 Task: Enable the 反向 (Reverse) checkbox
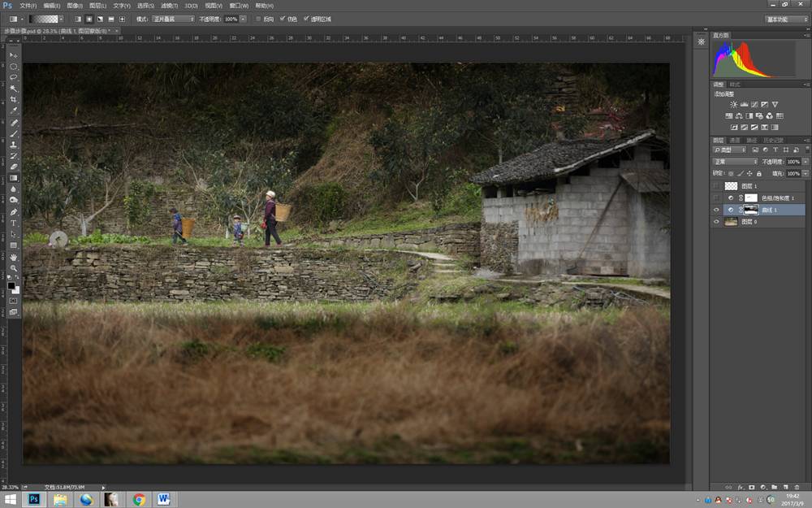[259, 19]
